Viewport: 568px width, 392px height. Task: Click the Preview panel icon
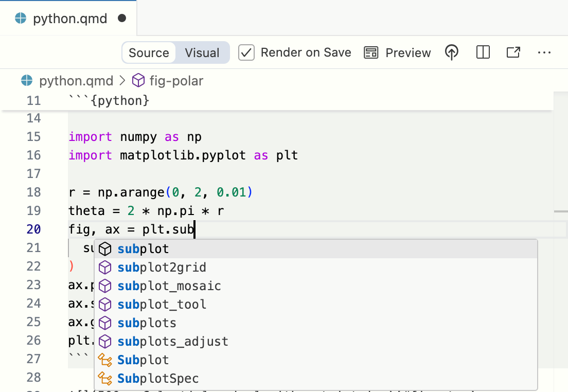(x=370, y=52)
